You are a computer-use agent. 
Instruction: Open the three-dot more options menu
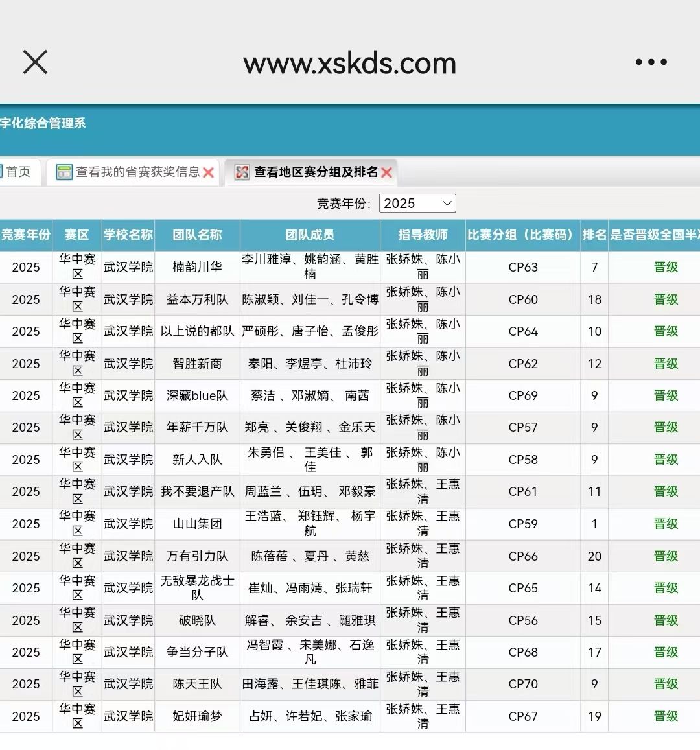pyautogui.click(x=651, y=62)
